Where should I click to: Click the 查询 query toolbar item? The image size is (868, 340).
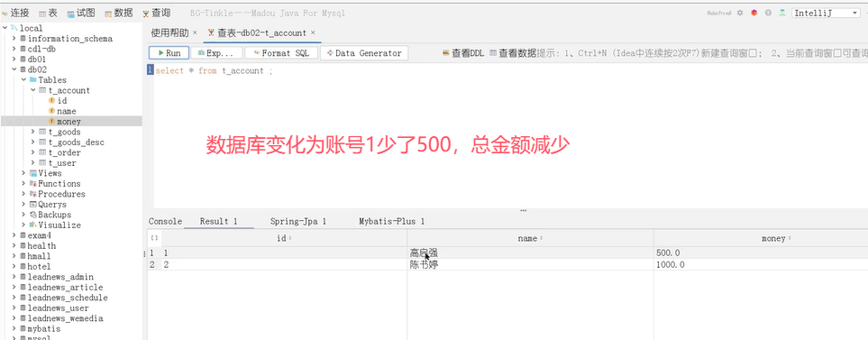click(x=156, y=13)
